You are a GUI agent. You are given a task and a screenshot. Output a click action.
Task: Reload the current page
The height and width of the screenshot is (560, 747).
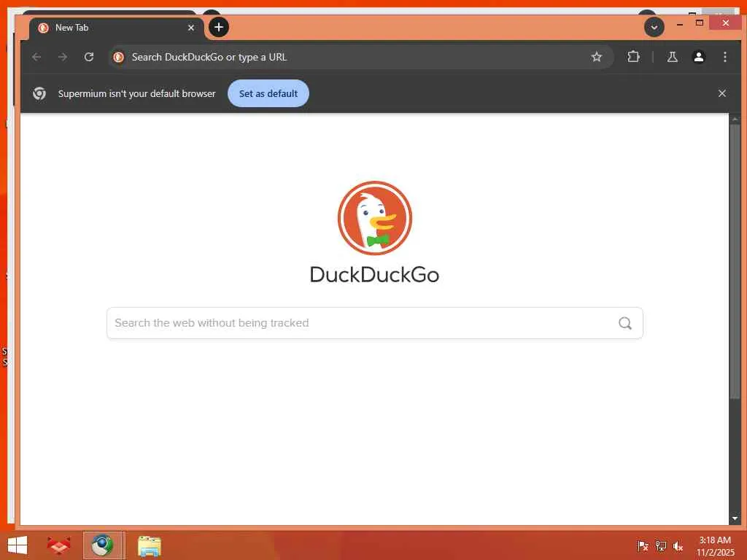[x=88, y=57]
